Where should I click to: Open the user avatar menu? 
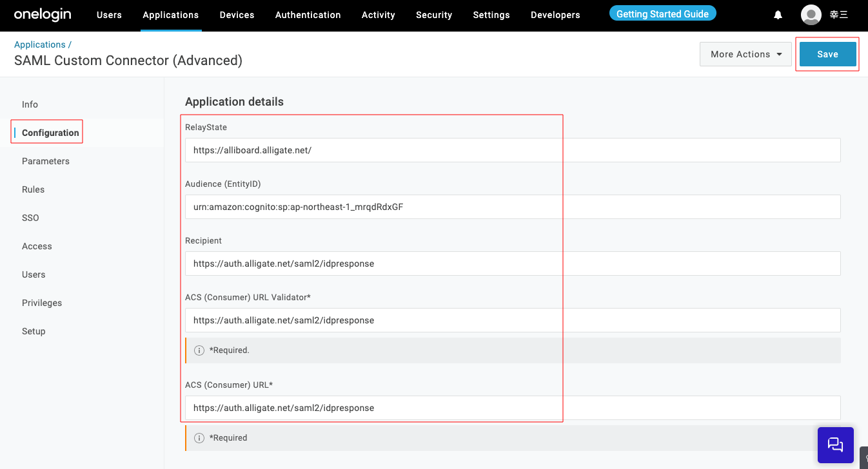pyautogui.click(x=811, y=14)
